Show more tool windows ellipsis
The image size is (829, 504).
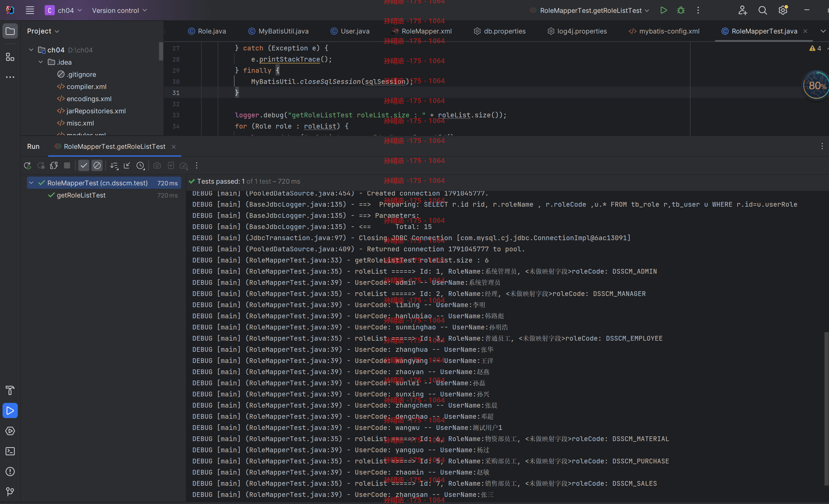[10, 77]
